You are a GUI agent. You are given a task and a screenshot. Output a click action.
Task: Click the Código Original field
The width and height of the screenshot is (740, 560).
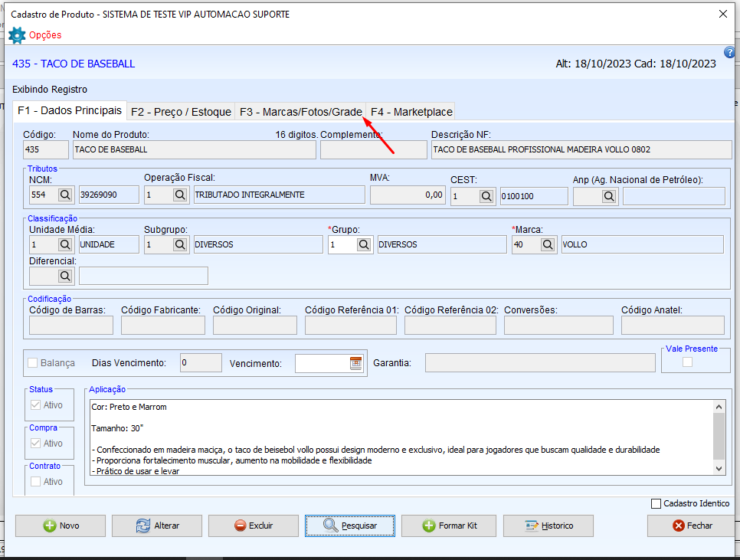click(255, 325)
